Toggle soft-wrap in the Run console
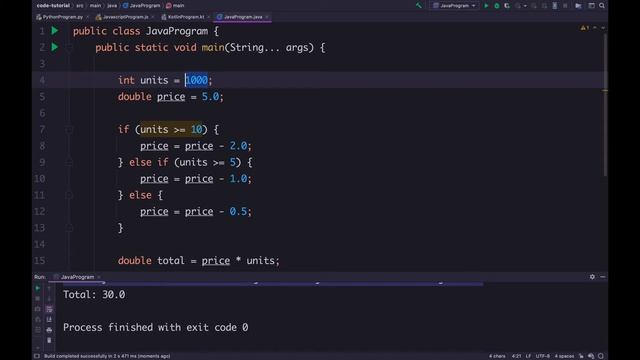This screenshot has width=640, height=360. pyautogui.click(x=49, y=309)
